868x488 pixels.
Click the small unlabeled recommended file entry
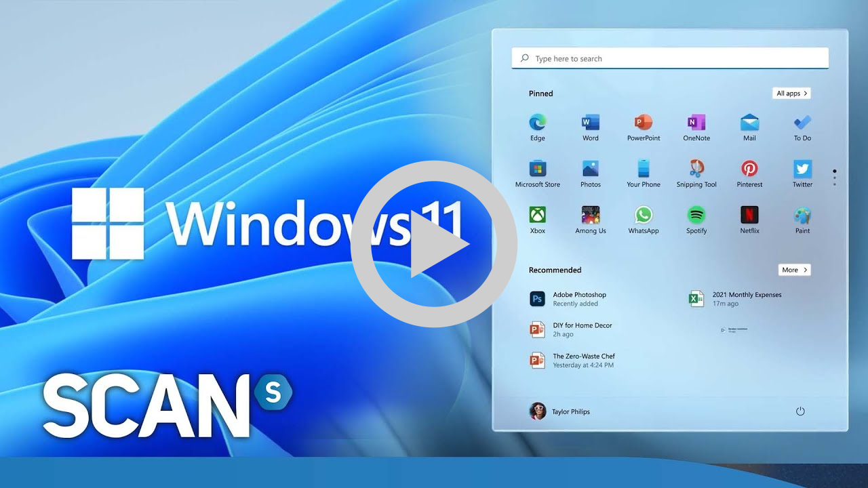(734, 329)
